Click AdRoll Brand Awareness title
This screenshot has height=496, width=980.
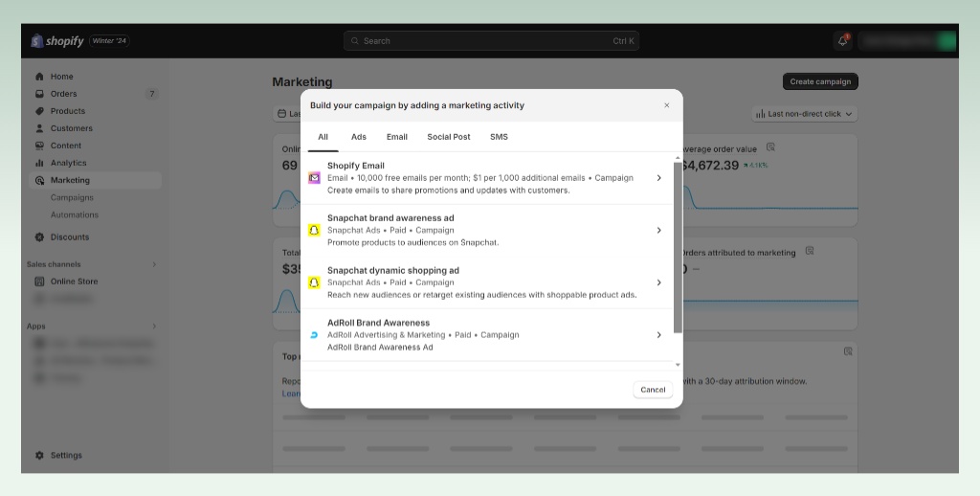[x=379, y=323]
